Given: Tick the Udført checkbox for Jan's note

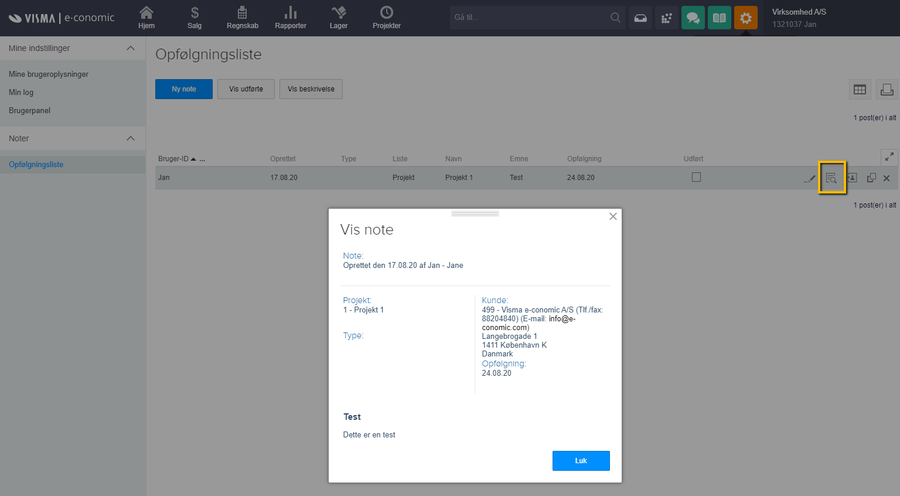Looking at the screenshot, I should (x=697, y=177).
